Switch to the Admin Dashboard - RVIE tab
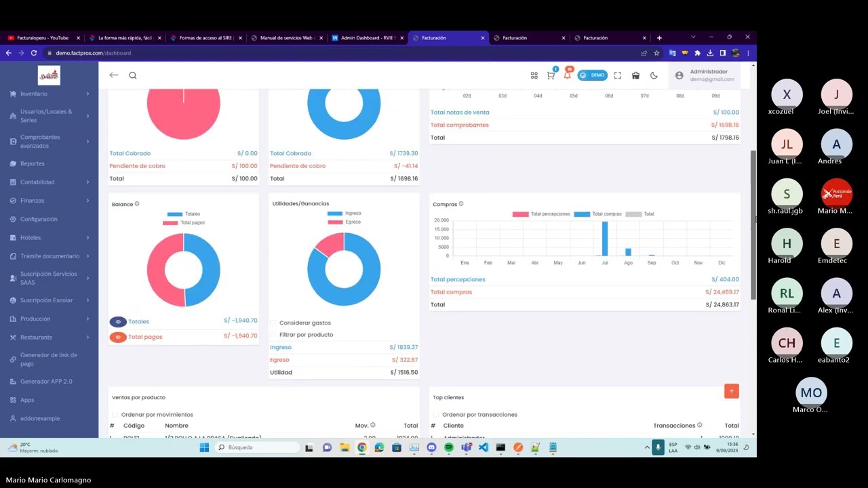 tap(368, 38)
